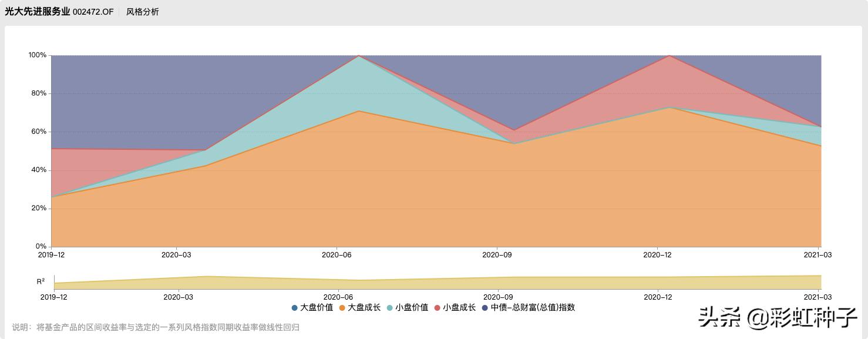Toggle the 大盘价值 legend series
868x339 pixels.
[312, 307]
